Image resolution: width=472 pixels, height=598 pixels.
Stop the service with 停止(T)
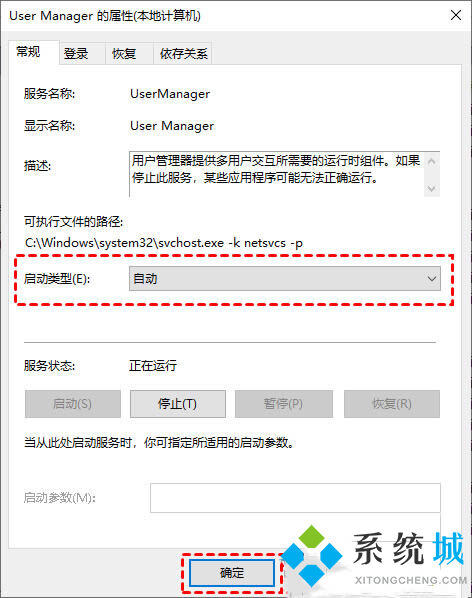(x=178, y=403)
